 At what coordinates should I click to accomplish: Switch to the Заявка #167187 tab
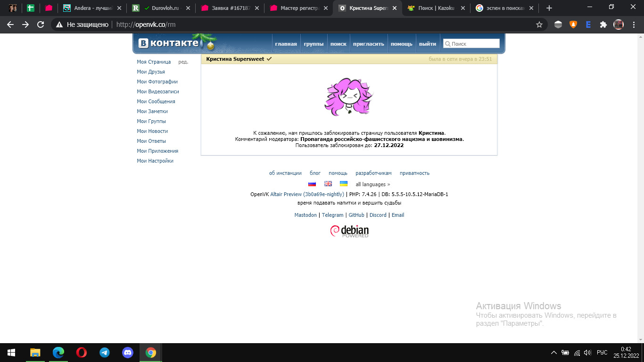231,8
